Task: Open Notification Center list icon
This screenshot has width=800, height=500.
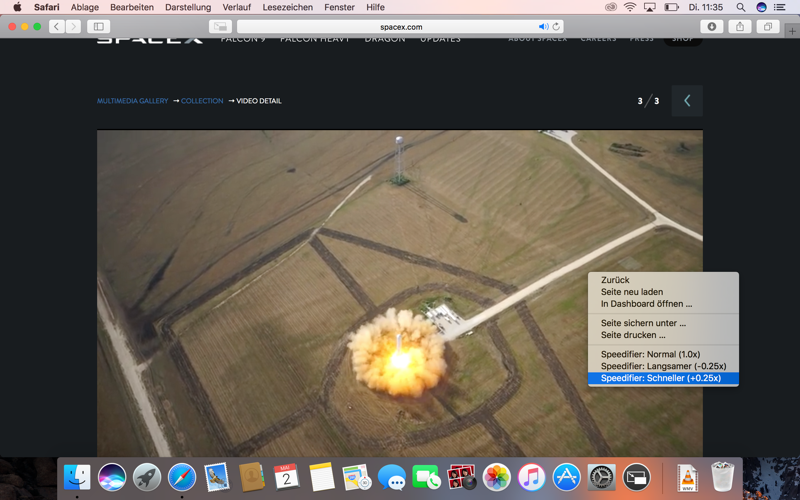Action: pos(779,7)
